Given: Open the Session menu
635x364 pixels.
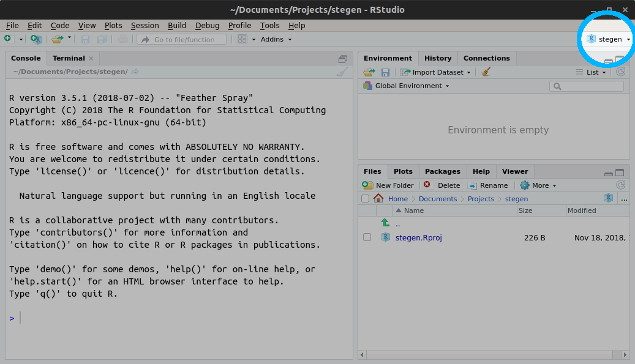Looking at the screenshot, I should tap(145, 26).
